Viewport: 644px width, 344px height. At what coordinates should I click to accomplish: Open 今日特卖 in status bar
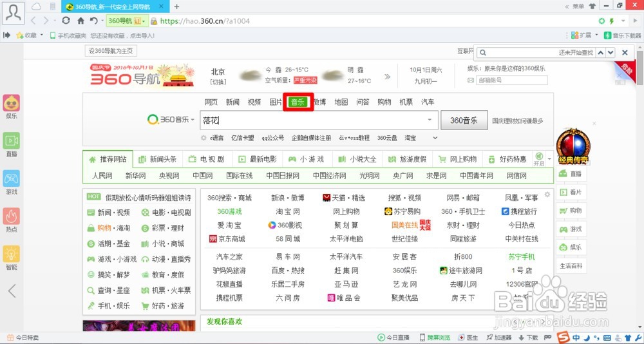pos(23,338)
